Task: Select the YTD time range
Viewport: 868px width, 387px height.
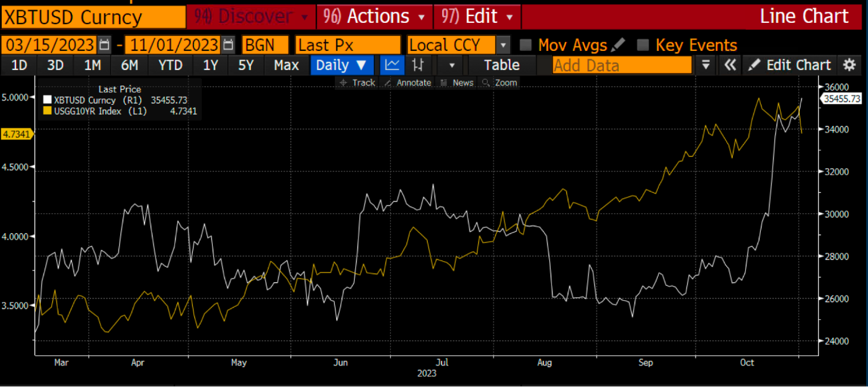Action: tap(170, 65)
